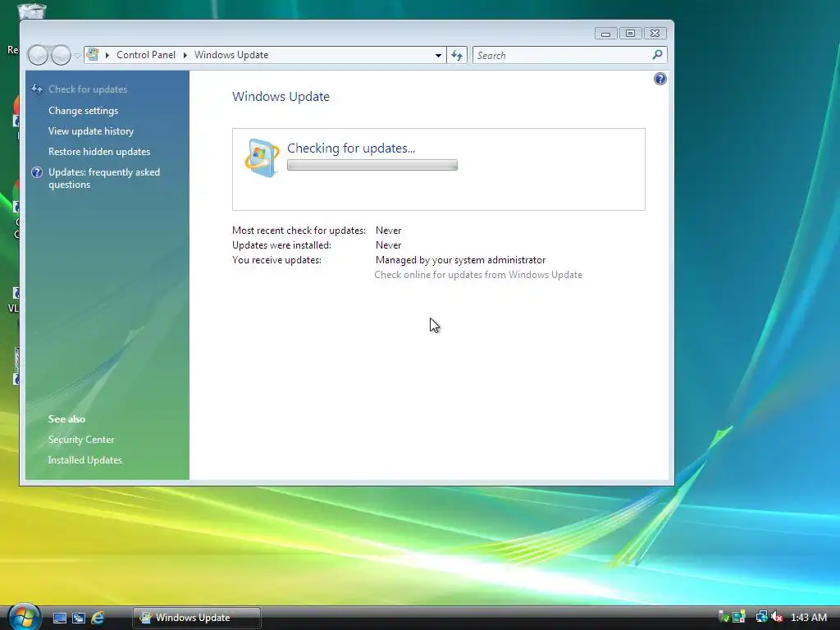Open the Start menu orb

click(23, 617)
